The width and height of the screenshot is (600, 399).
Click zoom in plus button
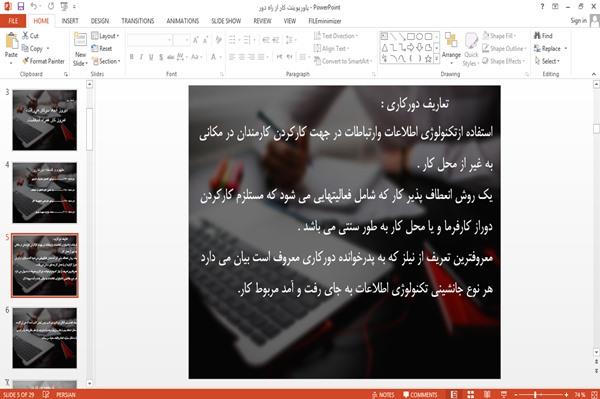coord(566,394)
